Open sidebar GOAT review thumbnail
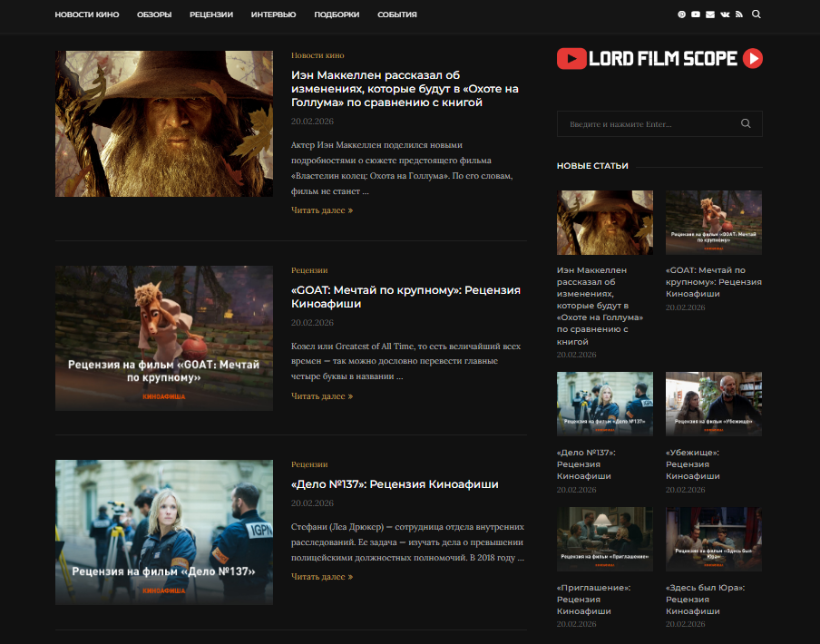 [714, 223]
